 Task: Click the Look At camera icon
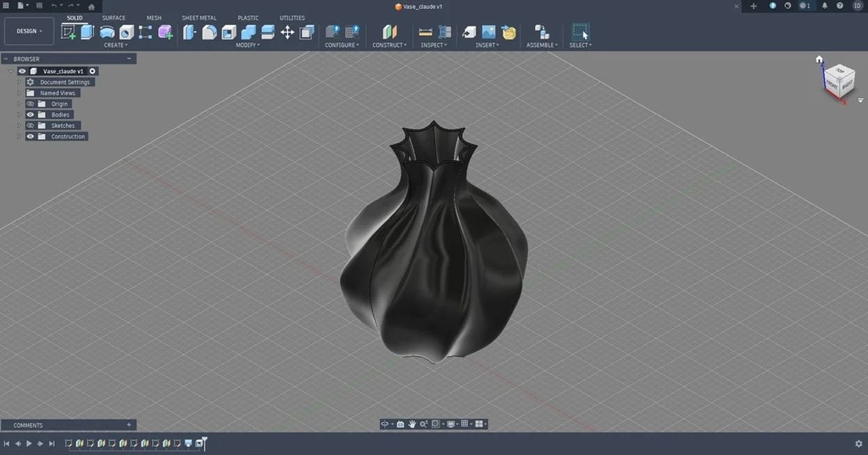click(x=400, y=424)
